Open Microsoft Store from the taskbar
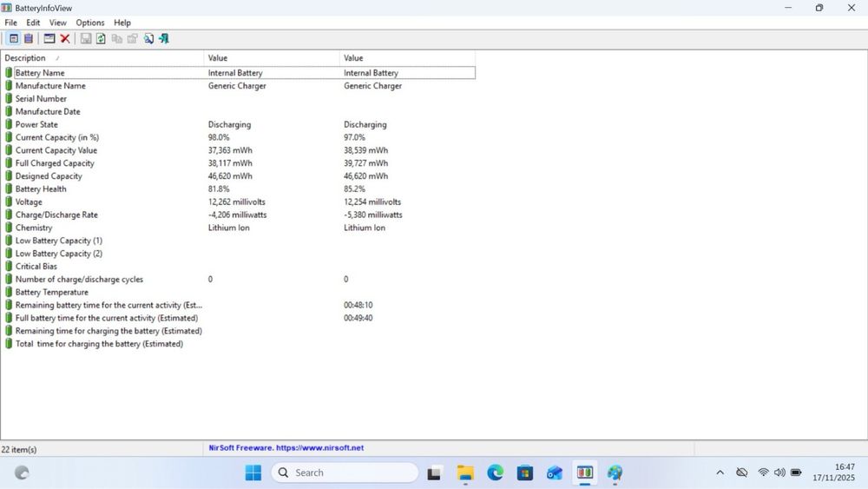Image resolution: width=868 pixels, height=489 pixels. click(x=525, y=472)
